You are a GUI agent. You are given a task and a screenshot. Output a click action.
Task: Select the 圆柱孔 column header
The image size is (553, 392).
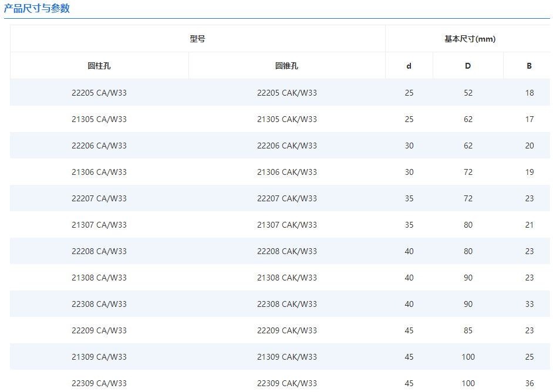tap(99, 66)
